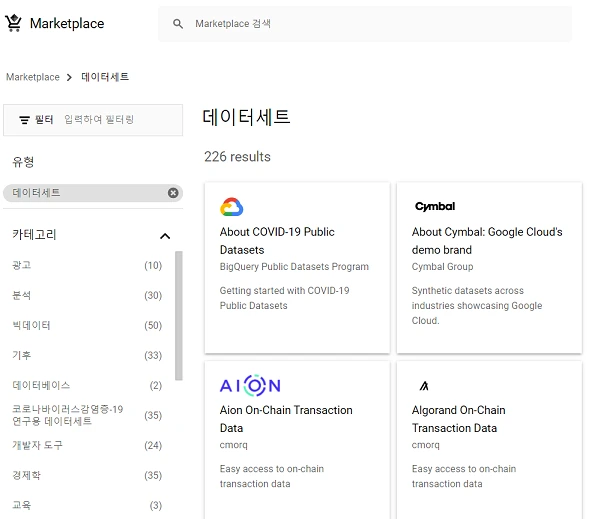Open the Marketplace breadcrumb link
Viewport: 616px width, 519px height.
(x=33, y=77)
